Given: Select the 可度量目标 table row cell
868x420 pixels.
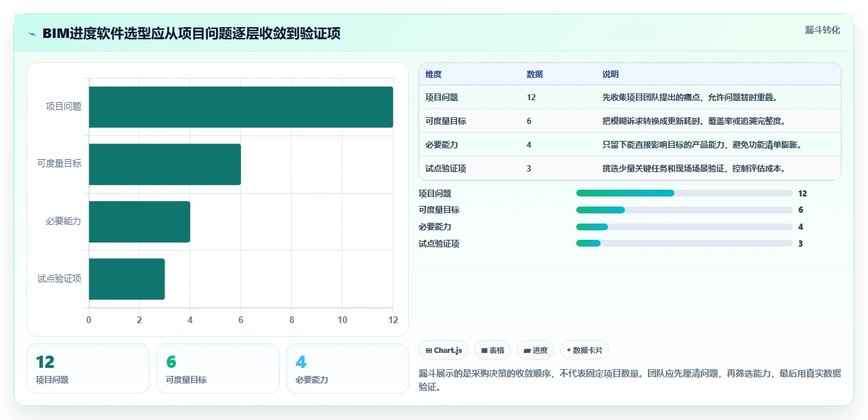Looking at the screenshot, I should click(446, 121).
